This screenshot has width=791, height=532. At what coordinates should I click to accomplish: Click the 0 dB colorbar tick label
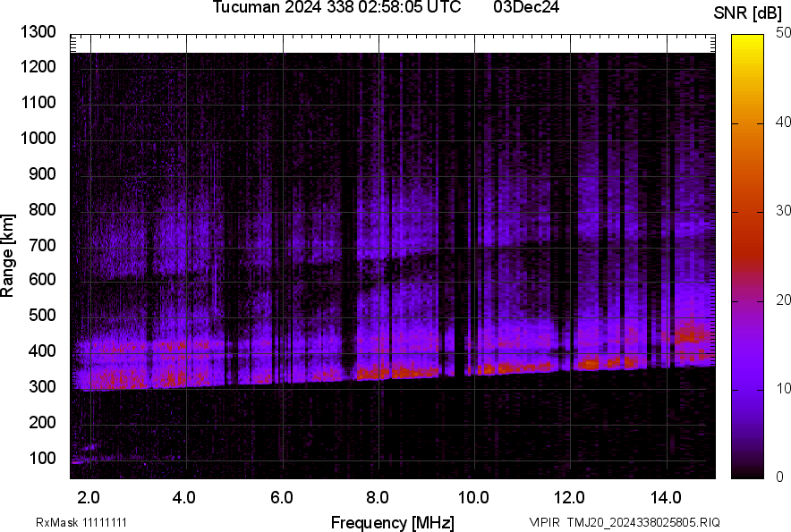click(780, 477)
